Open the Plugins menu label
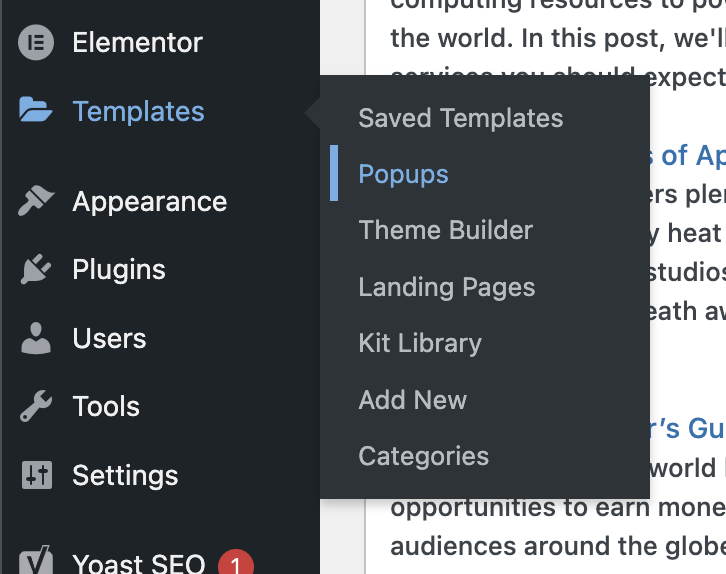Viewport: 726px width, 574px height. pyautogui.click(x=119, y=269)
